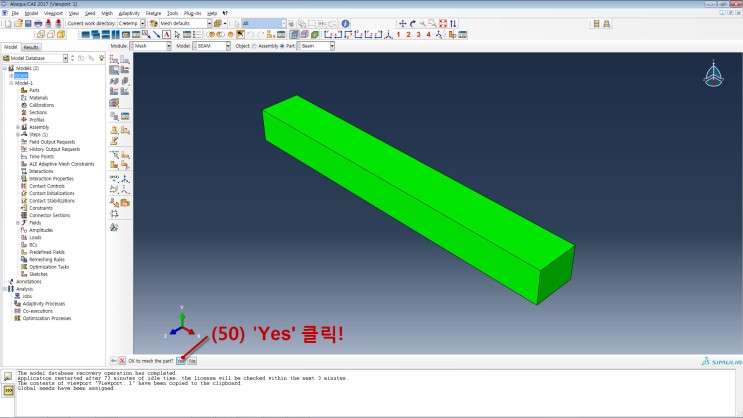Open the Viewport menu

(53, 13)
